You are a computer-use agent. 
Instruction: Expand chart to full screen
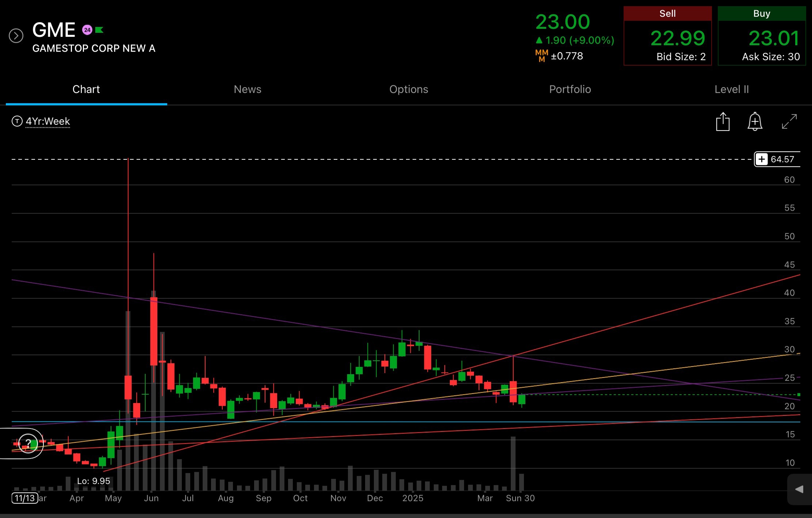point(789,122)
